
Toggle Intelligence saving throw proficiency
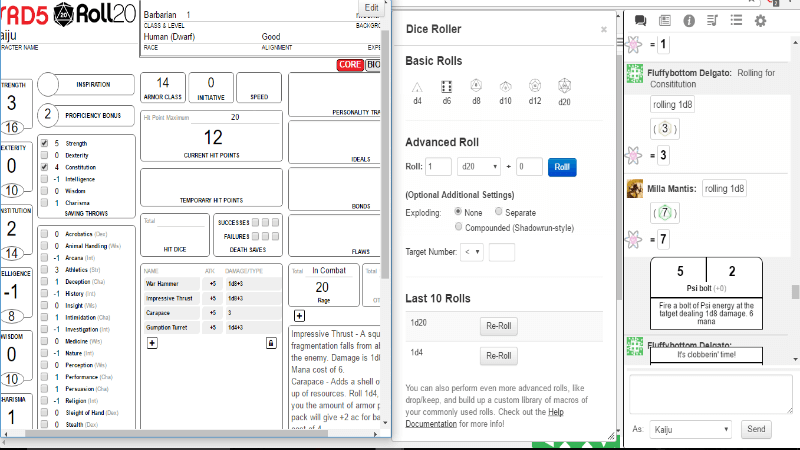point(44,179)
